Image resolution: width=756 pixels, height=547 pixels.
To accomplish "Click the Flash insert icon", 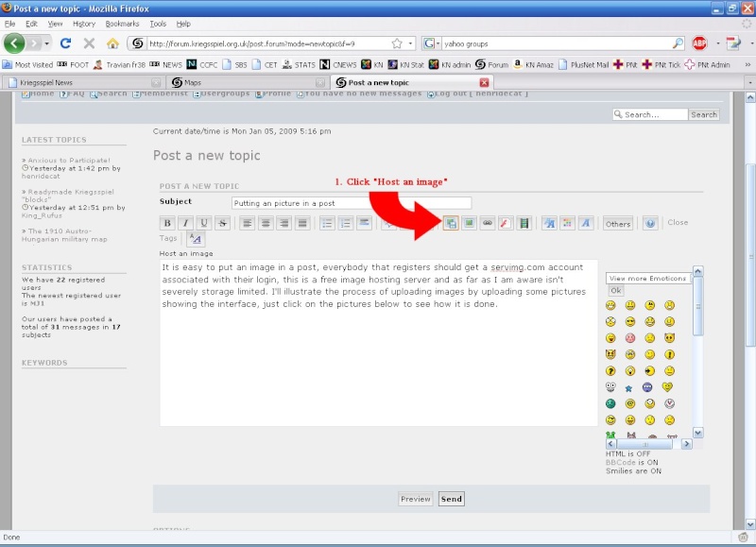I will tap(506, 223).
